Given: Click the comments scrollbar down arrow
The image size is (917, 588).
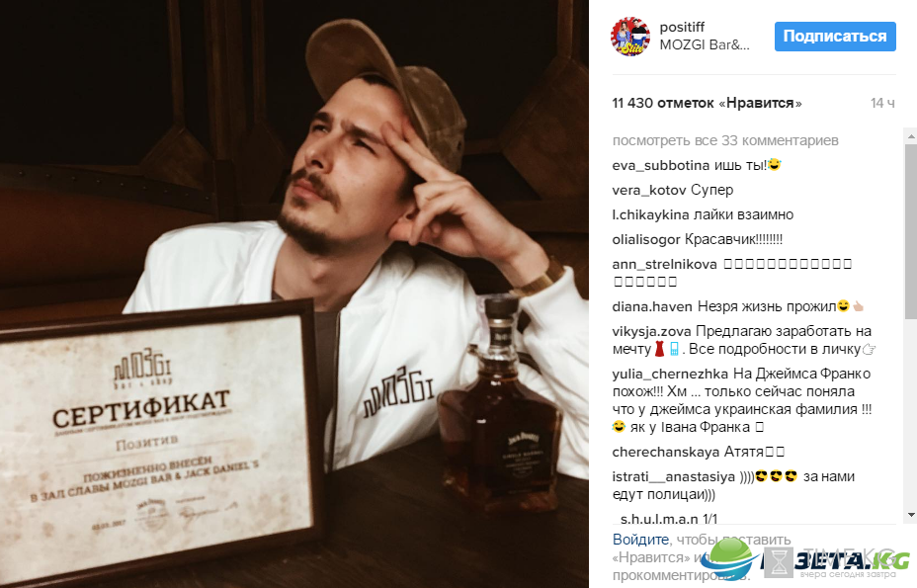Looking at the screenshot, I should pyautogui.click(x=910, y=515).
